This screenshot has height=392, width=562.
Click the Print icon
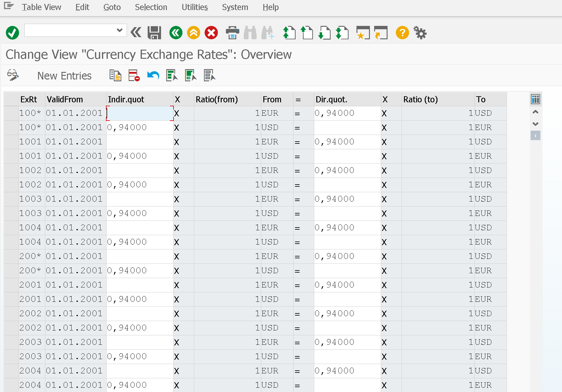233,33
